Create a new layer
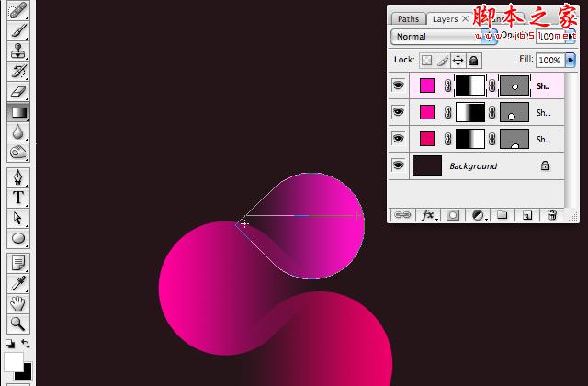Image resolution: width=588 pixels, height=386 pixels. click(527, 215)
